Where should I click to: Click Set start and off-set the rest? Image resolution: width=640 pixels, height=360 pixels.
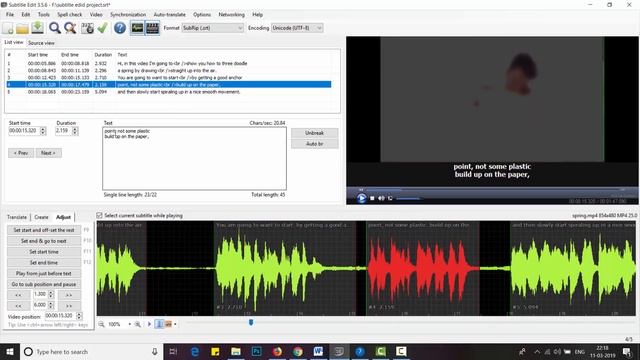click(44, 230)
